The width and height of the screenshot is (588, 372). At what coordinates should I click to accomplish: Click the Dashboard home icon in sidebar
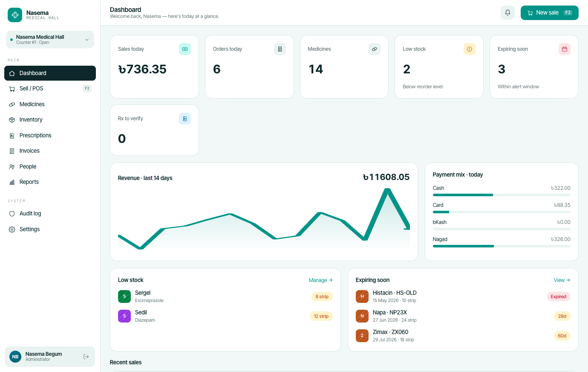[x=12, y=73]
